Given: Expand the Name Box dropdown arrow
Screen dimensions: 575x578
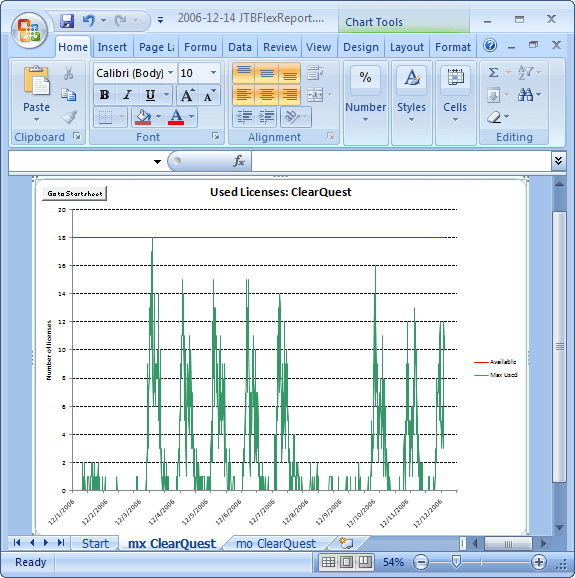Looking at the screenshot, I should pos(157,161).
